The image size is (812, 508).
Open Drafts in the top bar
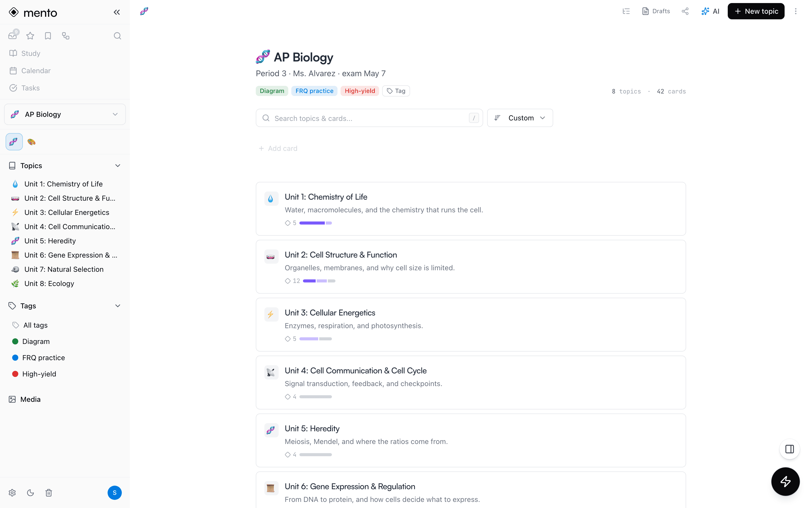pyautogui.click(x=656, y=11)
